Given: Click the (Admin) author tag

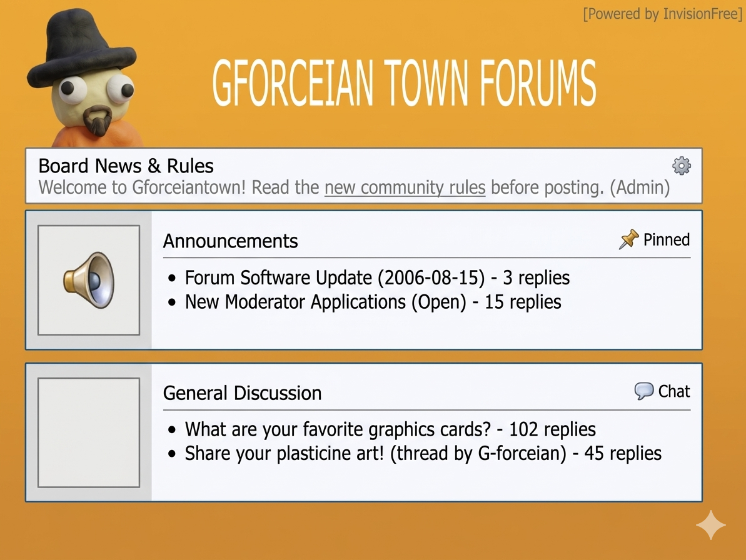Looking at the screenshot, I should (643, 187).
